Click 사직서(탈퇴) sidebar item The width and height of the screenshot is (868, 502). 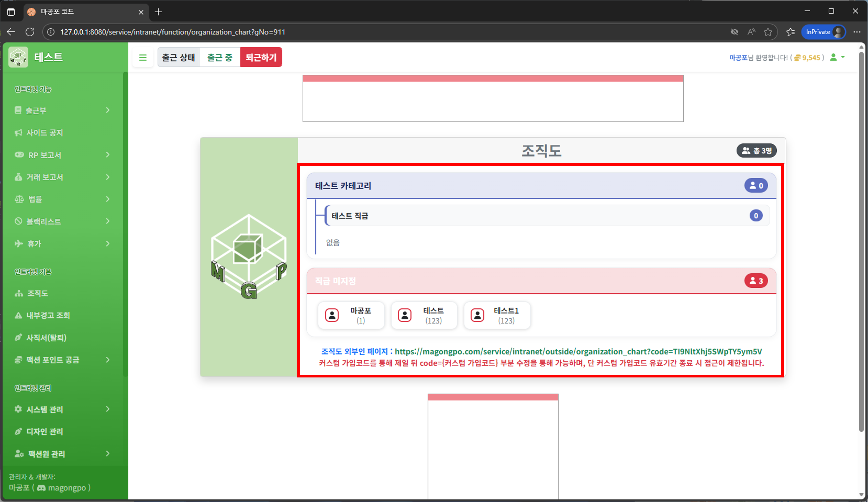point(46,338)
